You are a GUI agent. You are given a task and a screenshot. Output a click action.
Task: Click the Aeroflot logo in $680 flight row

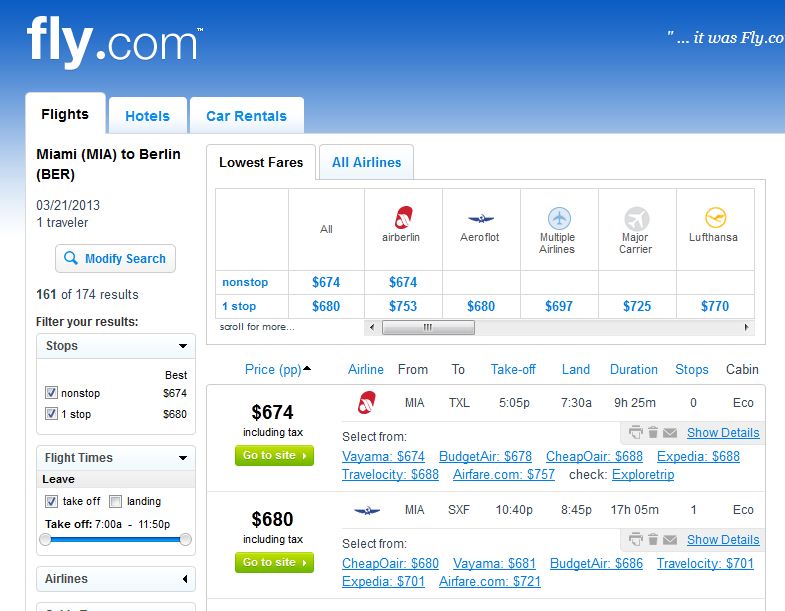pos(367,510)
